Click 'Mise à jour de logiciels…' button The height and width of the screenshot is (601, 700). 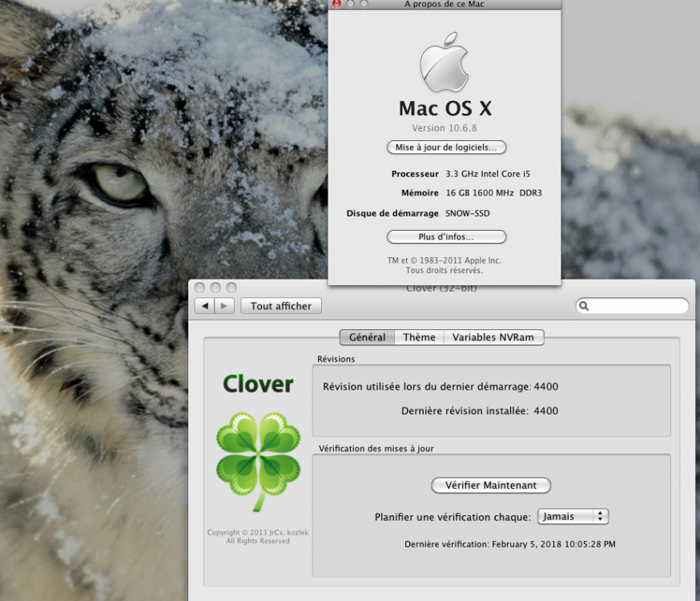tap(446, 147)
